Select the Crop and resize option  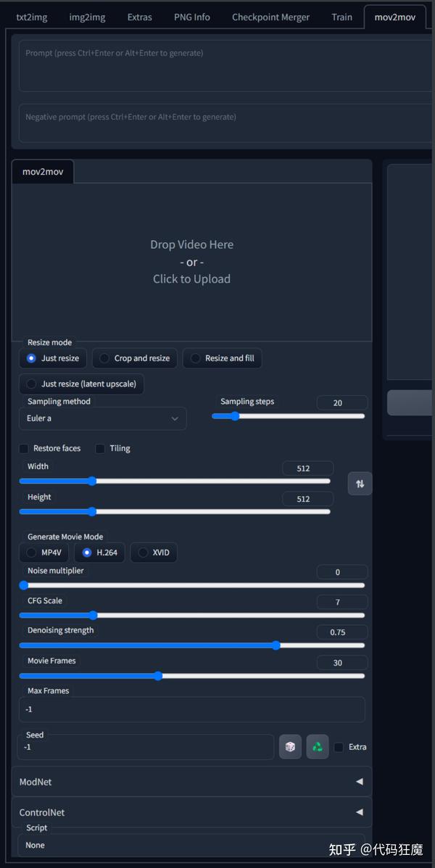click(134, 358)
